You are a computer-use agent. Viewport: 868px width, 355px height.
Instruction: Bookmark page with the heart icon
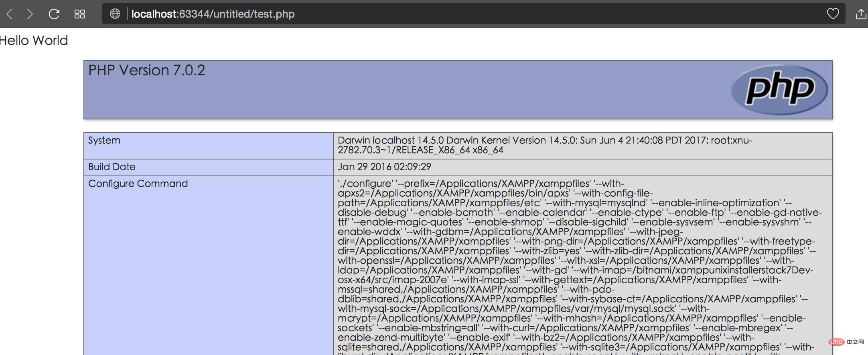[x=833, y=14]
